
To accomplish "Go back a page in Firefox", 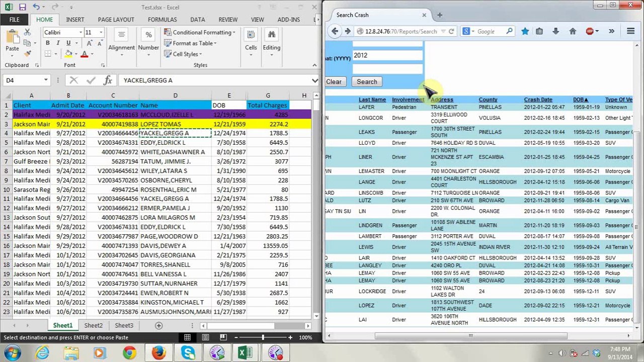I will coord(335,31).
